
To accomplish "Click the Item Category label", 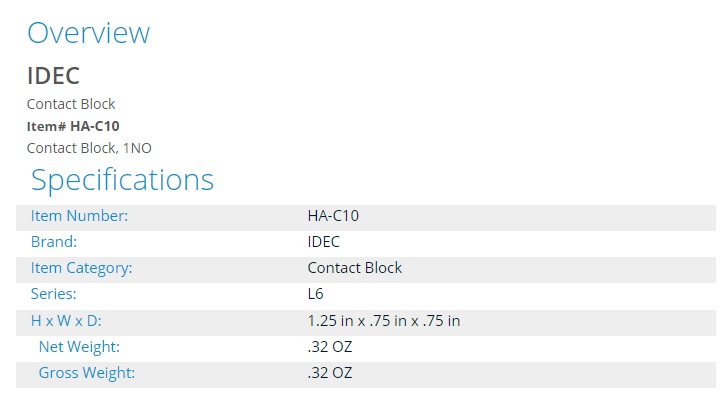I will click(81, 268).
